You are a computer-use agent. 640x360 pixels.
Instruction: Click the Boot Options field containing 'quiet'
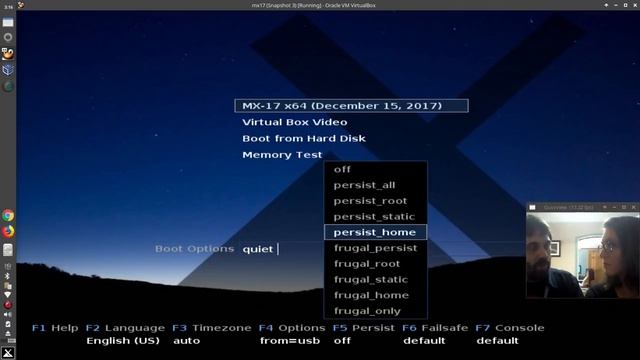(x=282, y=249)
